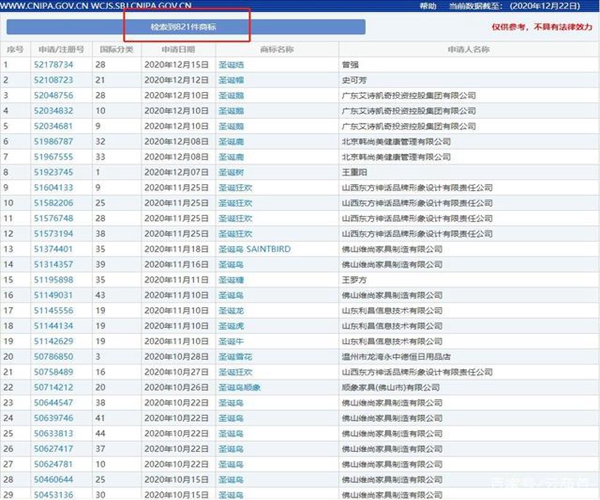
Task: Open application number 51986787
Action: 54,141
